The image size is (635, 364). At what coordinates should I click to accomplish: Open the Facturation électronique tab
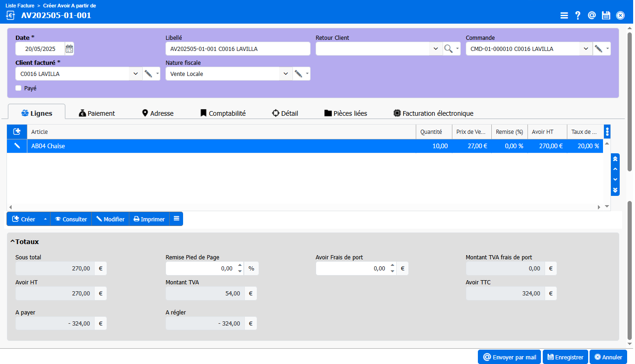tap(433, 113)
